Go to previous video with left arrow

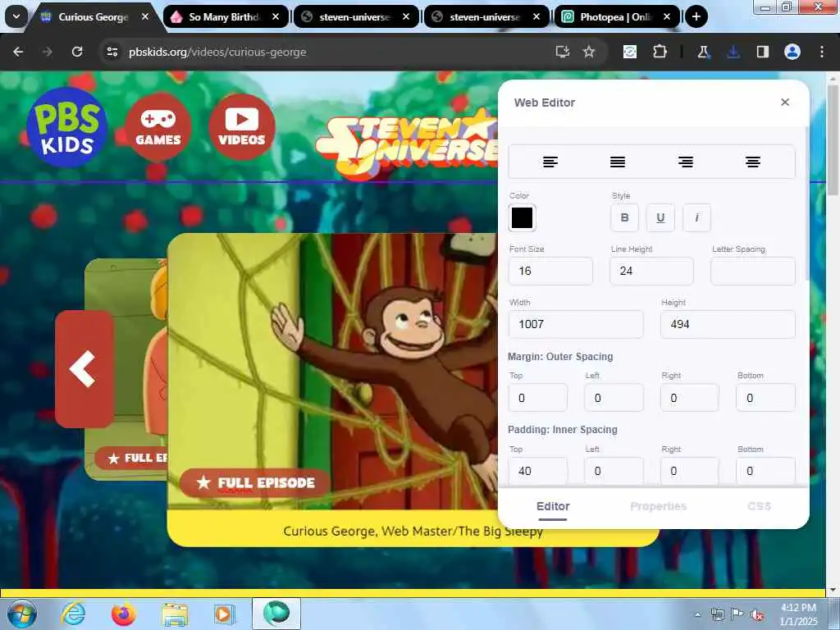[x=84, y=369]
